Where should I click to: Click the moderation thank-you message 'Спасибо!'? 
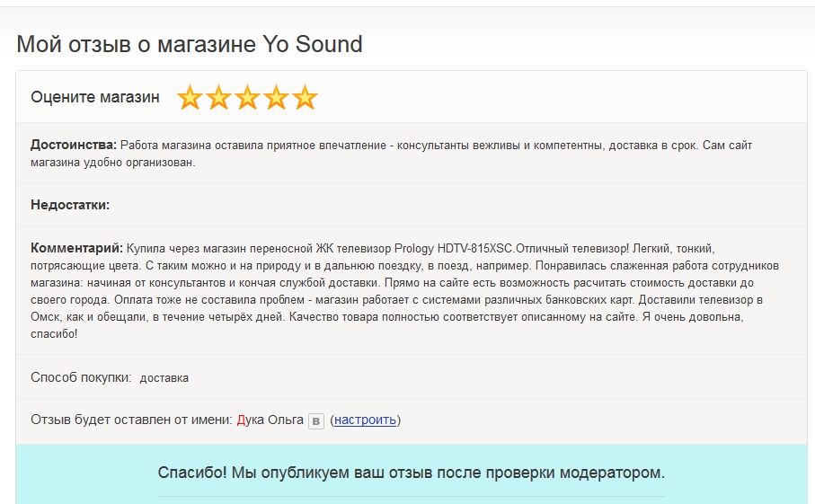[411, 472]
